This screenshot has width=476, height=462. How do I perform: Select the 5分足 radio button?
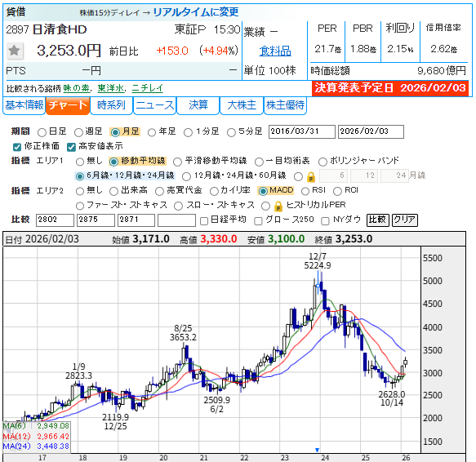point(231,132)
